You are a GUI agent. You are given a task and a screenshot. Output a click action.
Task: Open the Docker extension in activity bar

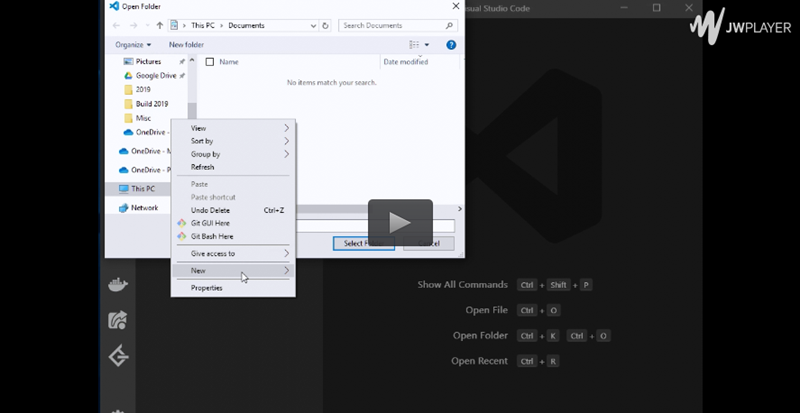pyautogui.click(x=117, y=285)
